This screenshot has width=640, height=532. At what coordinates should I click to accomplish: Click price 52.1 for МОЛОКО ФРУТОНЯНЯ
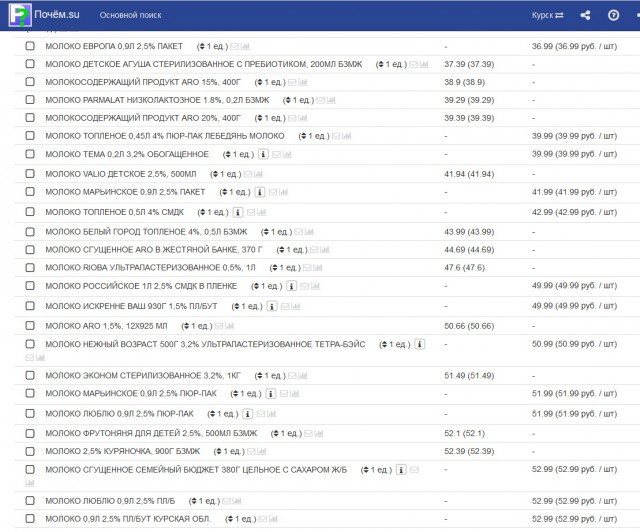coord(464,433)
